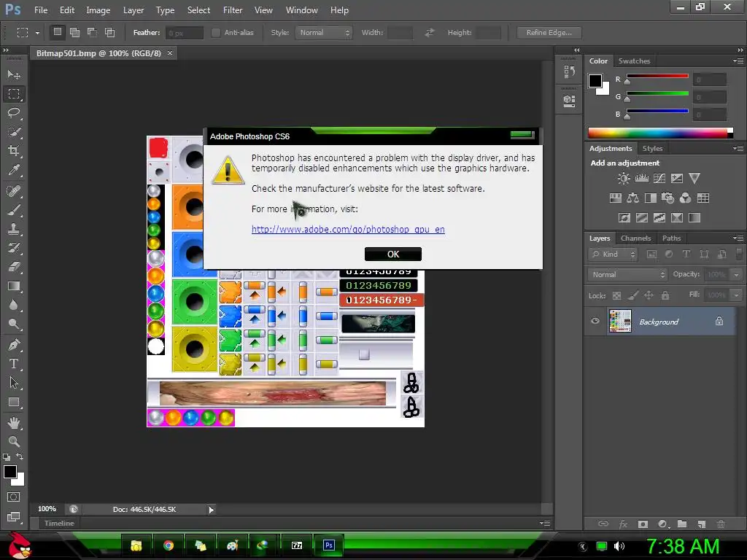The width and height of the screenshot is (747, 560).
Task: Click the Create new group folder icon
Action: click(x=682, y=524)
